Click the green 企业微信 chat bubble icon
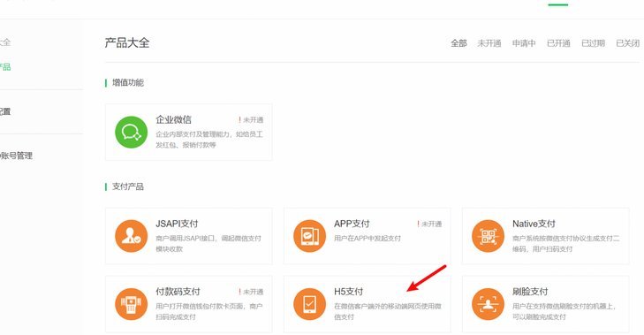This screenshot has height=335, width=644. point(131,132)
